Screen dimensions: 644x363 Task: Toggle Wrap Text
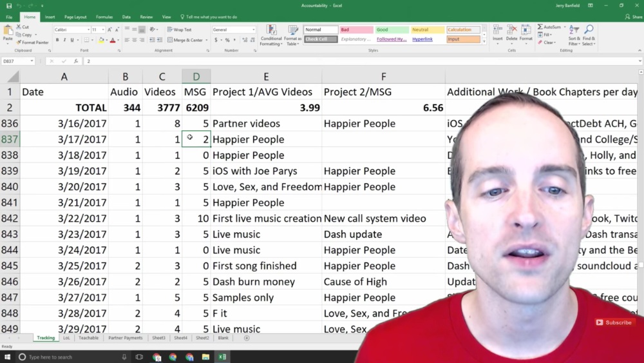pos(180,30)
